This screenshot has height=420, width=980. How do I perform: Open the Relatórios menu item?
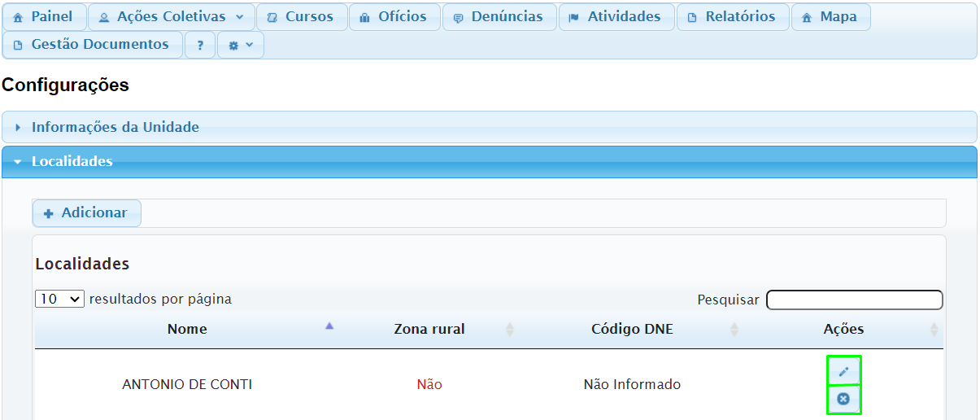point(733,17)
